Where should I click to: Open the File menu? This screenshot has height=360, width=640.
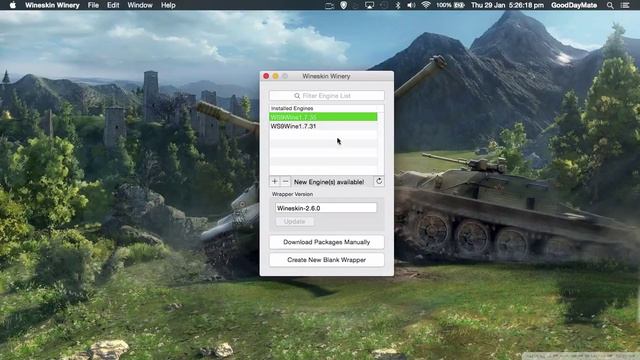click(93, 5)
